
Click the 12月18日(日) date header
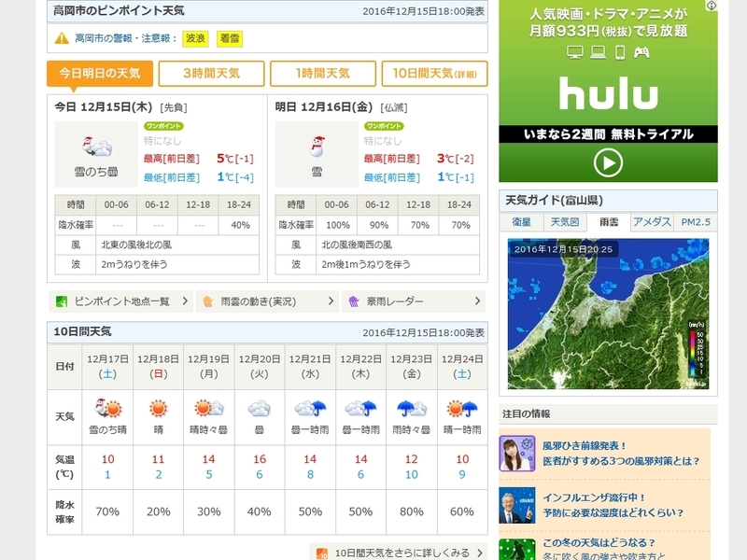coord(158,366)
